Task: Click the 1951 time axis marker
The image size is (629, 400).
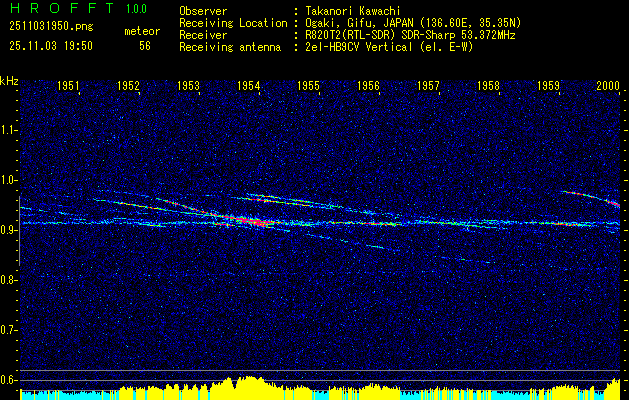Action: click(68, 85)
